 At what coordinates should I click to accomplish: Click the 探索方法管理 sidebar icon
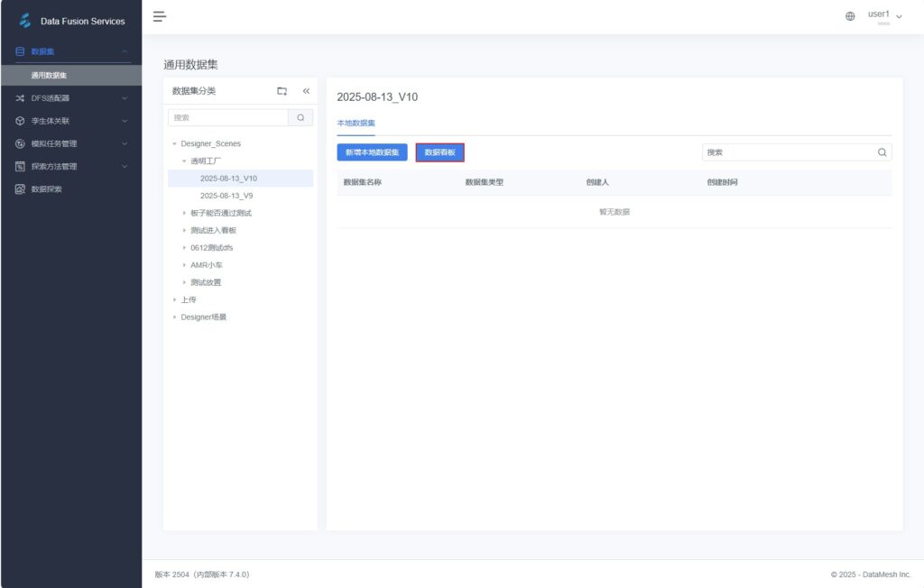click(x=20, y=166)
